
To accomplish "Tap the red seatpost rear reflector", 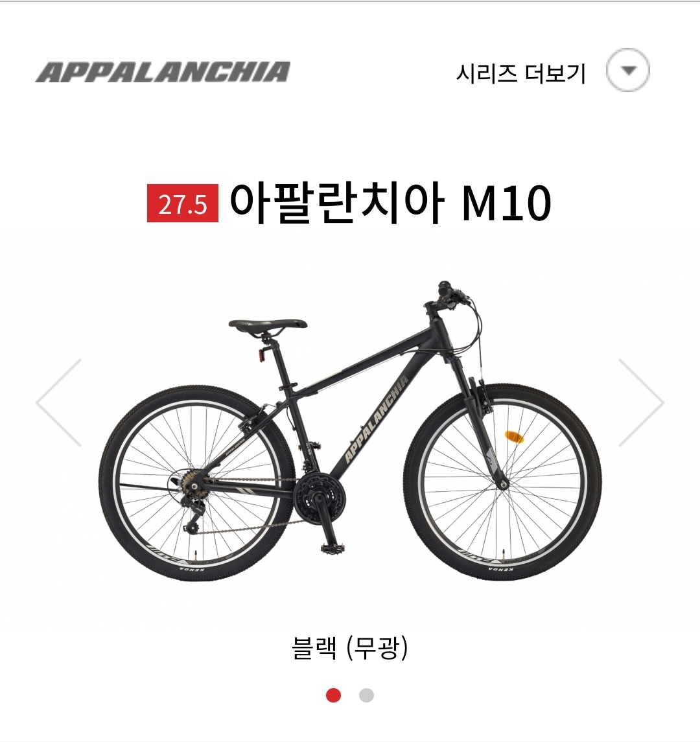I will click(x=261, y=355).
